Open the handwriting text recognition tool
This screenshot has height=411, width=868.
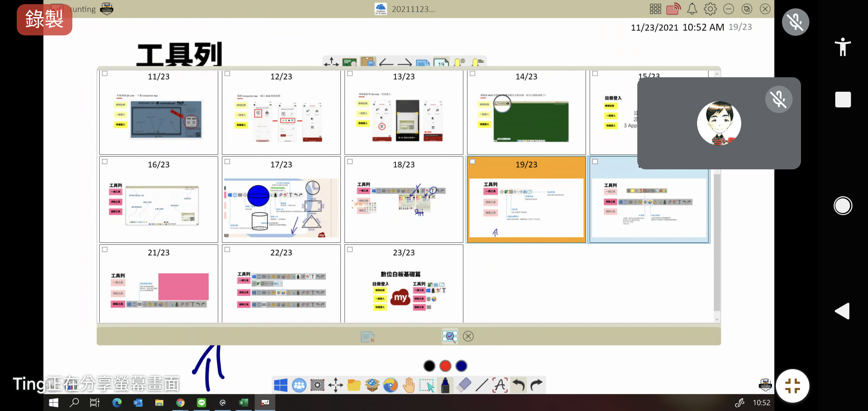point(500,385)
